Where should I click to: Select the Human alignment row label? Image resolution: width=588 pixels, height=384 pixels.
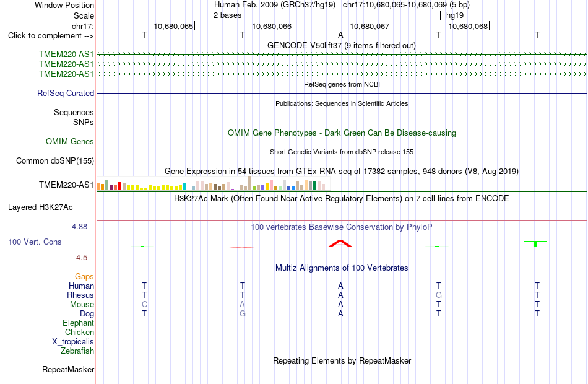click(81, 286)
